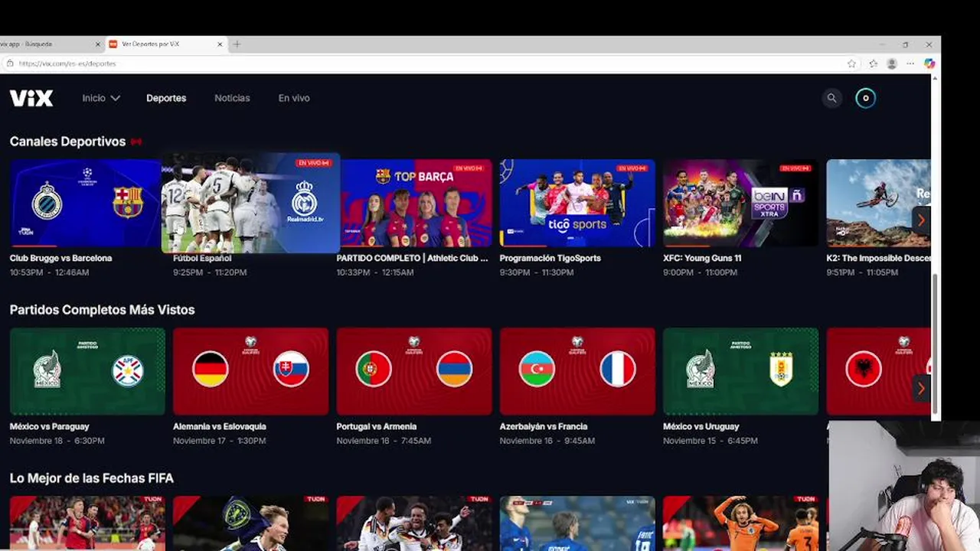The width and height of the screenshot is (980, 551).
Task: Click the Club Brugge vs Barcelona title
Action: tap(60, 258)
